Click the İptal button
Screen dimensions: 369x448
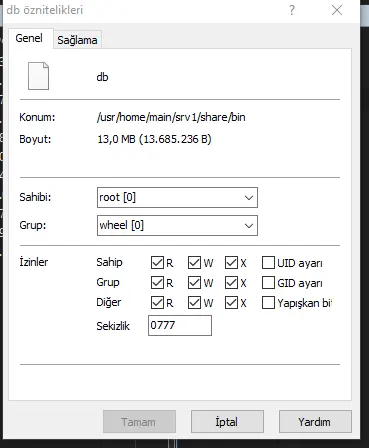coord(227,422)
